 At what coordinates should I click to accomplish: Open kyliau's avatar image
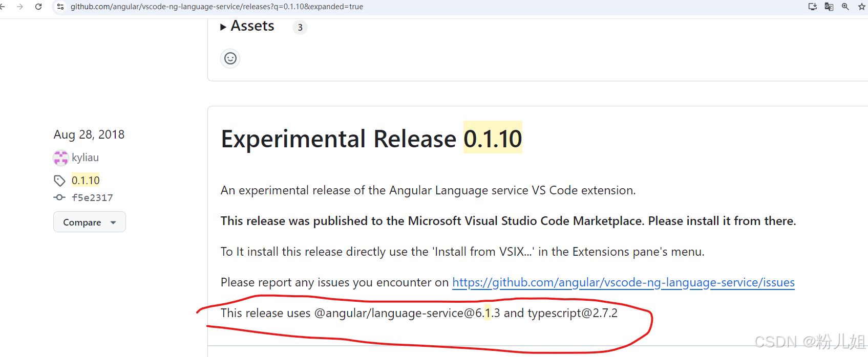(61, 158)
